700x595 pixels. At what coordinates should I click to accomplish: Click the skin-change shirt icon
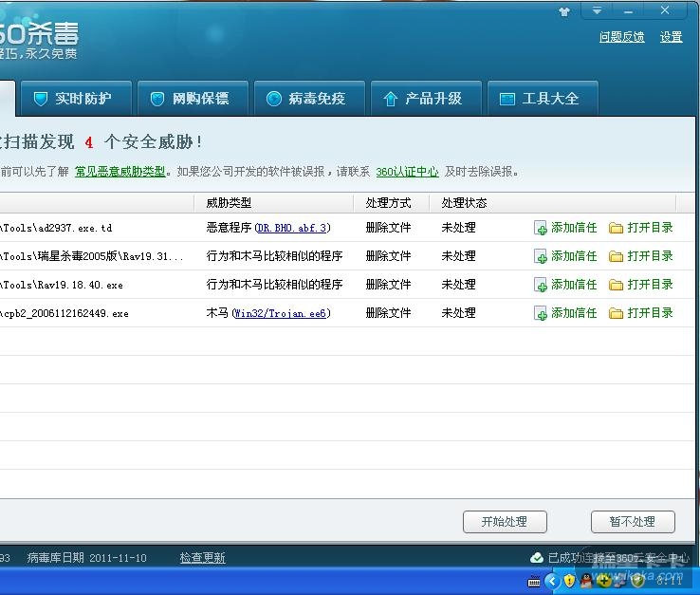click(x=565, y=11)
